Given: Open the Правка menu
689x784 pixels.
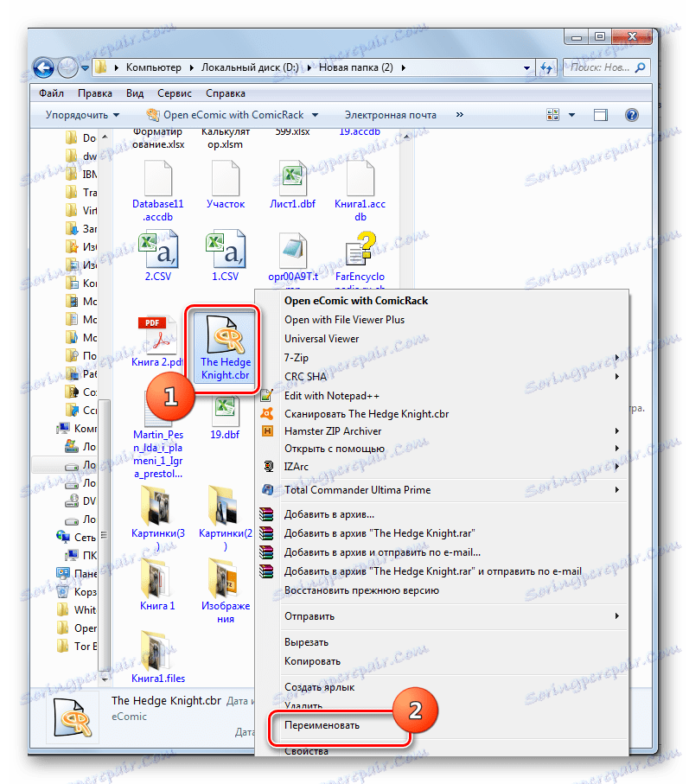Looking at the screenshot, I should click(x=95, y=93).
